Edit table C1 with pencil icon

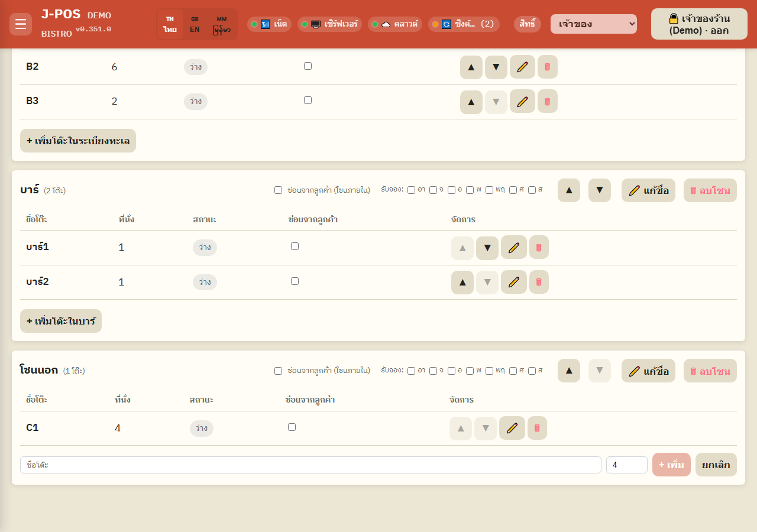click(512, 428)
